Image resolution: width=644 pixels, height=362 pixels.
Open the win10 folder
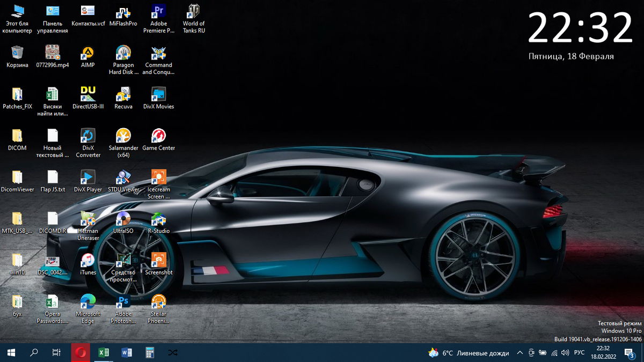[x=17, y=263]
